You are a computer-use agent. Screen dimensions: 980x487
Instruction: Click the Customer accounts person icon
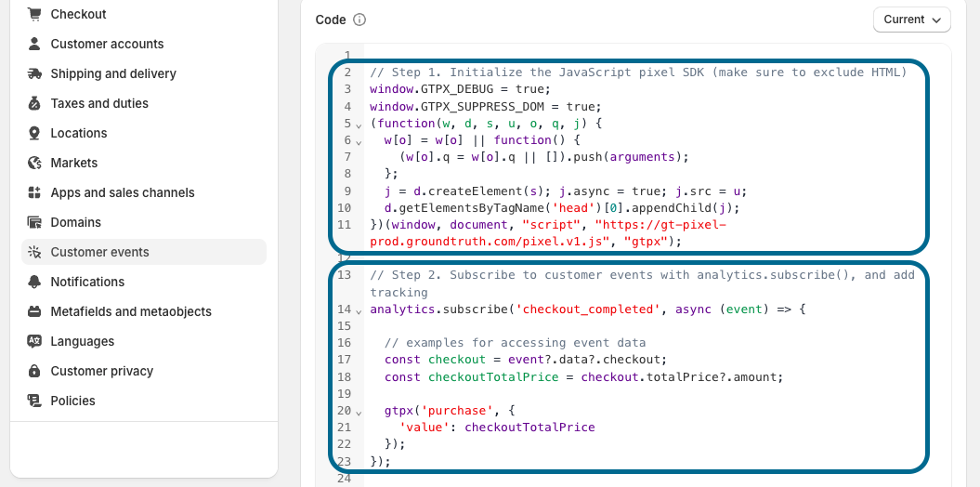[x=34, y=44]
